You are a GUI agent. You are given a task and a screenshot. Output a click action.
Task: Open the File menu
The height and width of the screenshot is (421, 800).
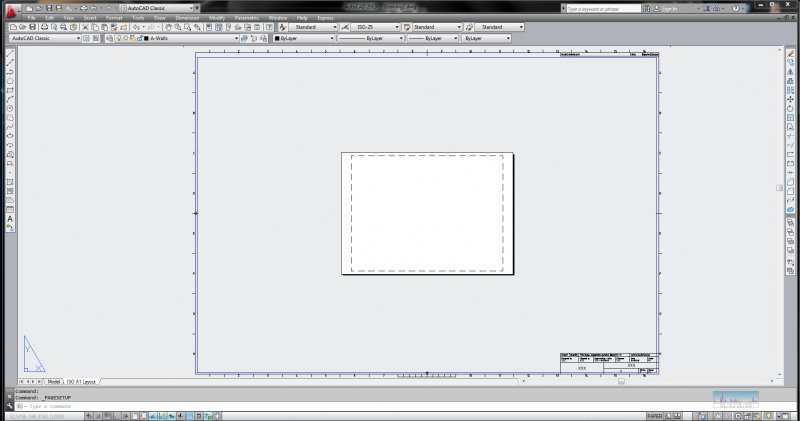(32, 18)
